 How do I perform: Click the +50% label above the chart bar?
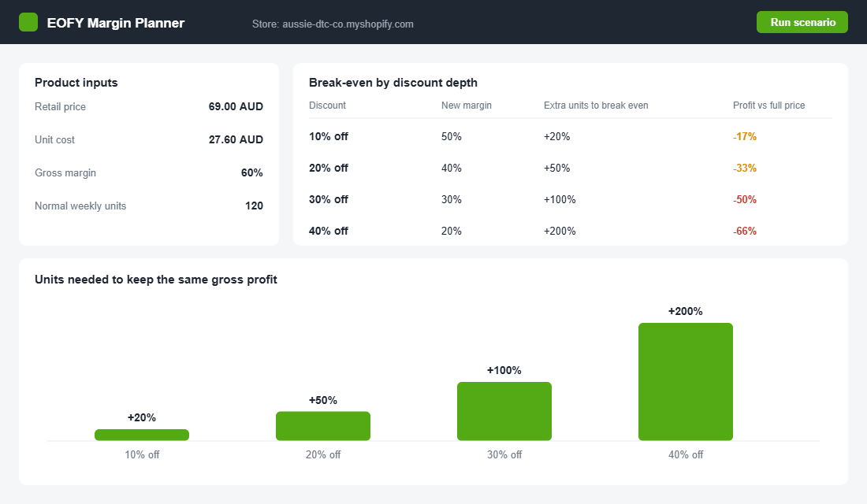323,400
